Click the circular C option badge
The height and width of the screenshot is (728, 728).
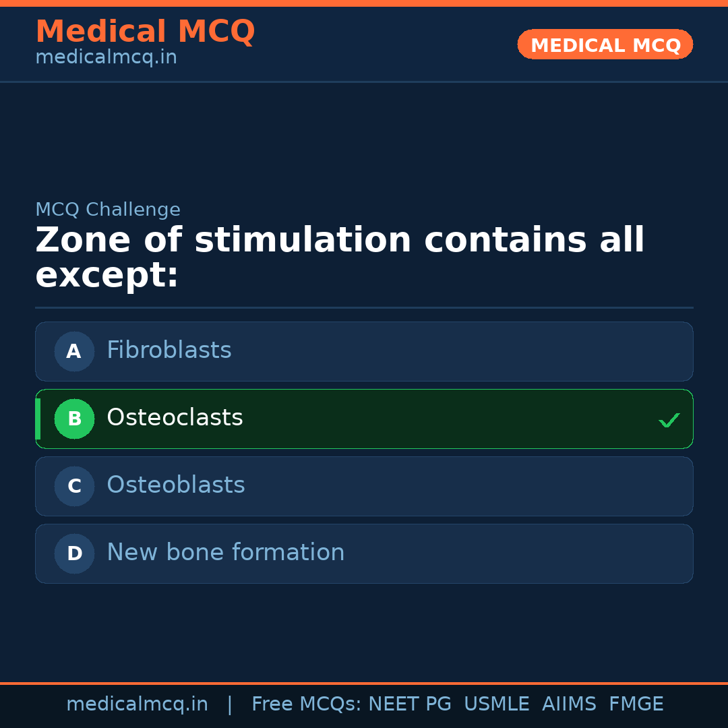click(x=74, y=486)
